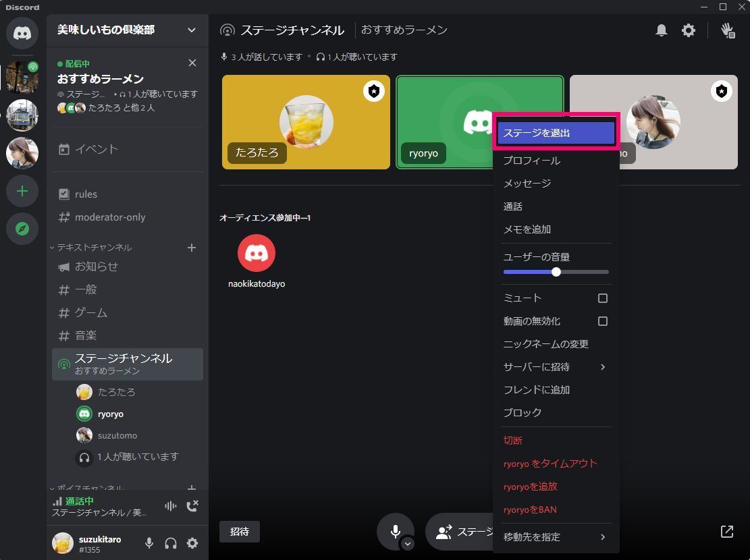The height and width of the screenshot is (560, 750).
Task: Click the raise-hand requests icon in header
Action: tap(728, 30)
